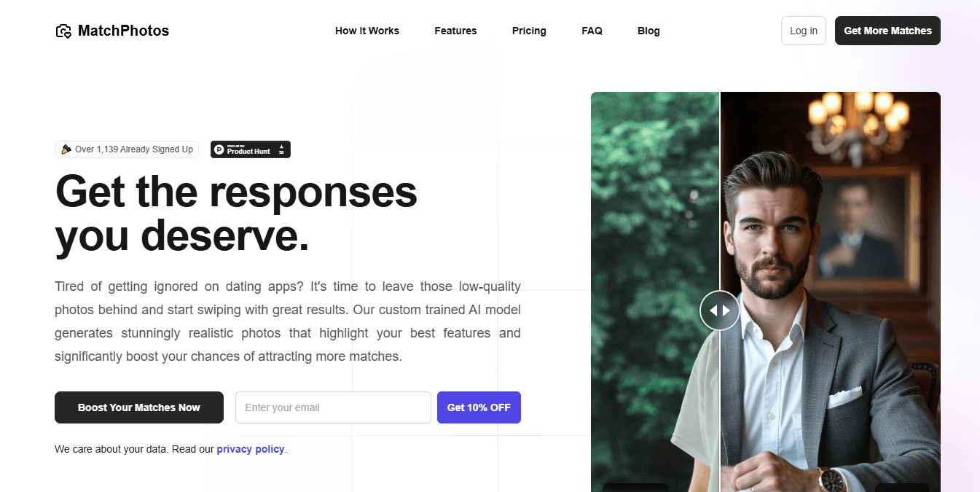Navigate to the FAQ section

tap(592, 31)
